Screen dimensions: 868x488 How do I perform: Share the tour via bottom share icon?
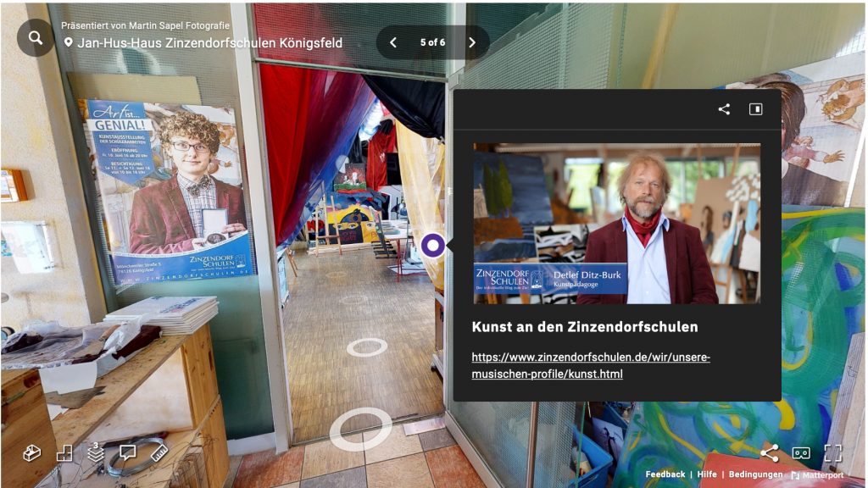(x=769, y=453)
